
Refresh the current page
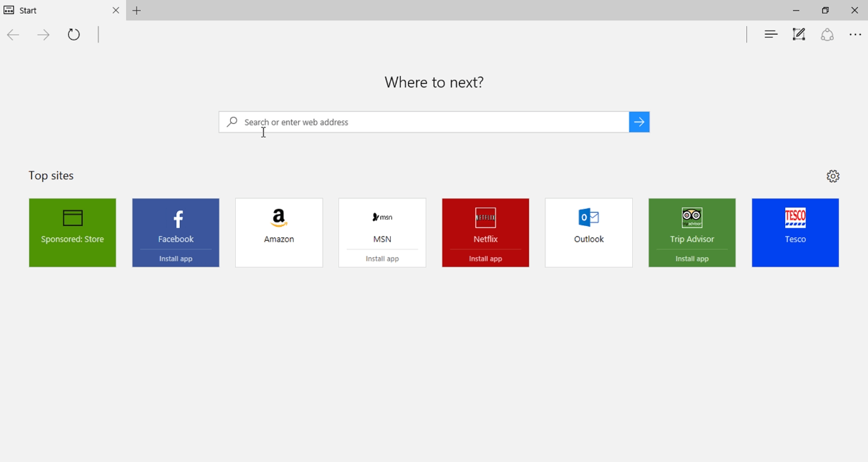74,35
